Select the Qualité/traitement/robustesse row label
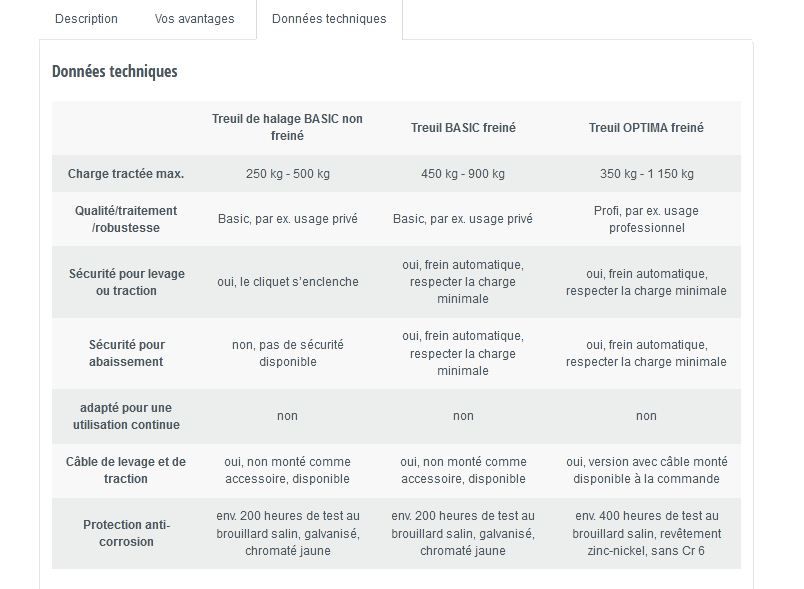 click(x=126, y=219)
